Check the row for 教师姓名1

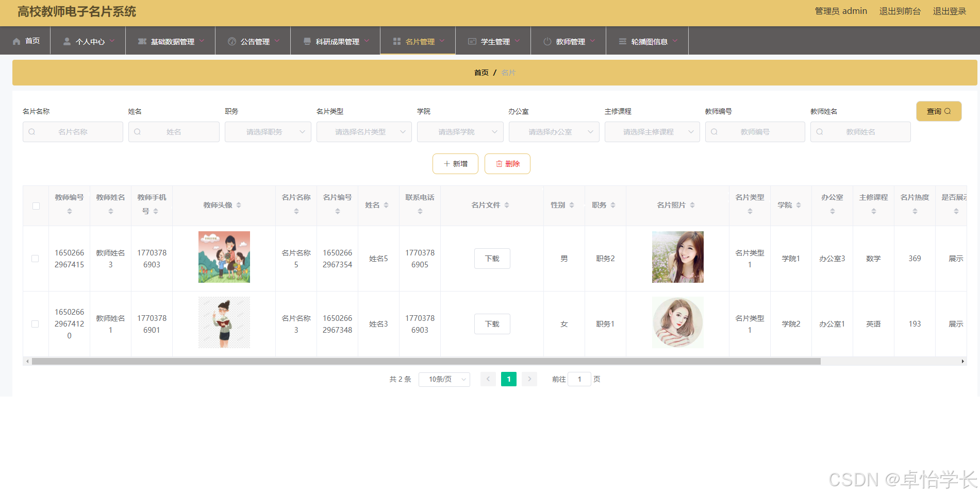35,324
